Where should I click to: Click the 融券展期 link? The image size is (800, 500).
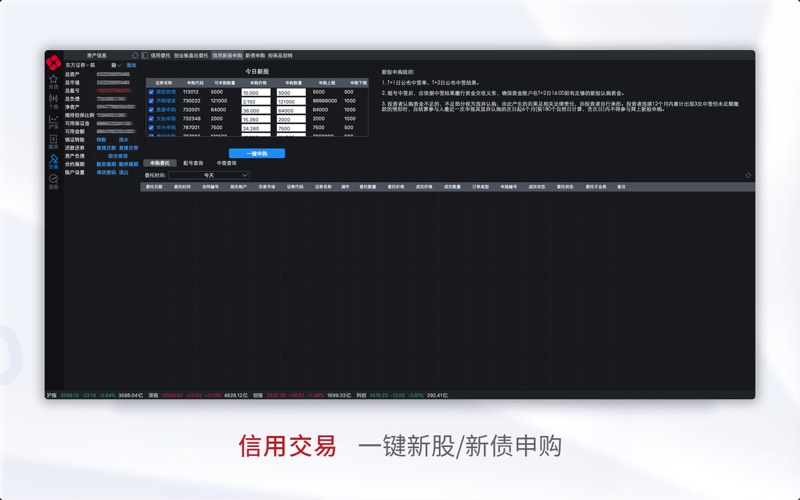129,164
